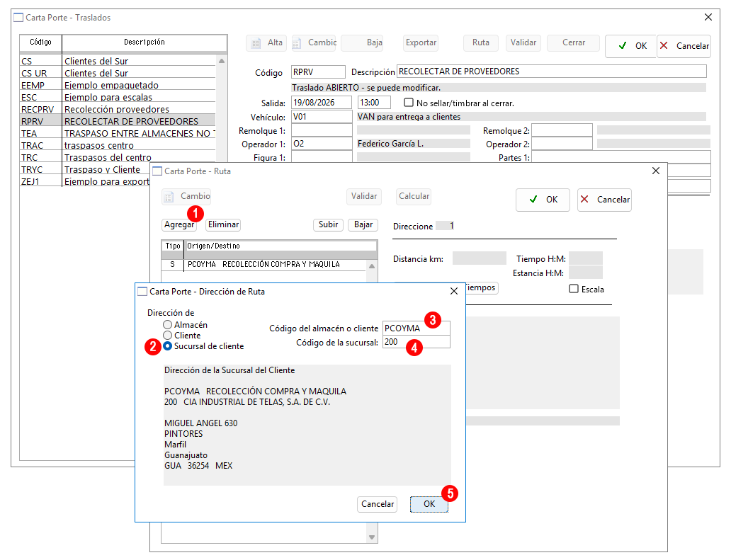This screenshot has height=560, width=731.
Task: Click OK in Dirección de Ruta dialog
Action: click(429, 504)
